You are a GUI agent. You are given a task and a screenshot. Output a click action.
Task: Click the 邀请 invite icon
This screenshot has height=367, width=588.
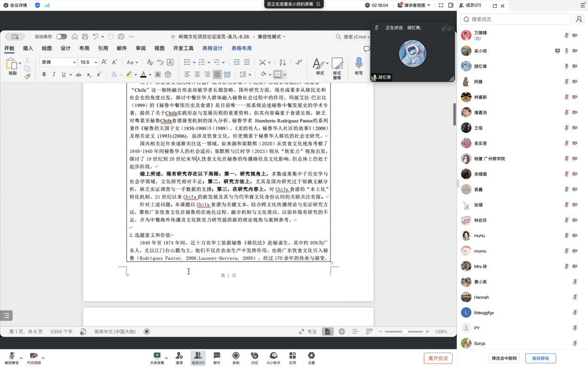(x=179, y=358)
